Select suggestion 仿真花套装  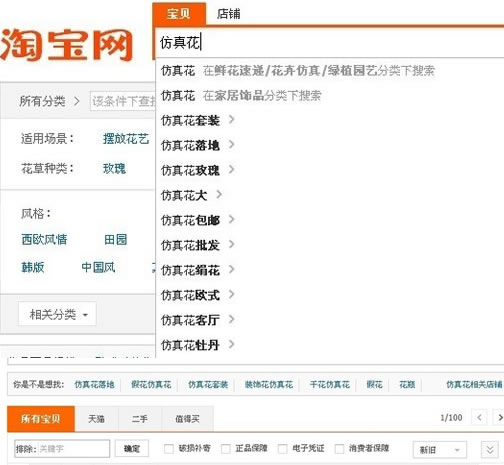click(x=190, y=120)
